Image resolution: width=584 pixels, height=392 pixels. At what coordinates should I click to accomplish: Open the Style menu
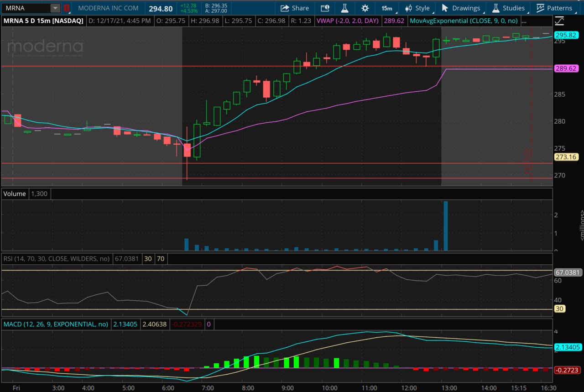click(x=417, y=8)
